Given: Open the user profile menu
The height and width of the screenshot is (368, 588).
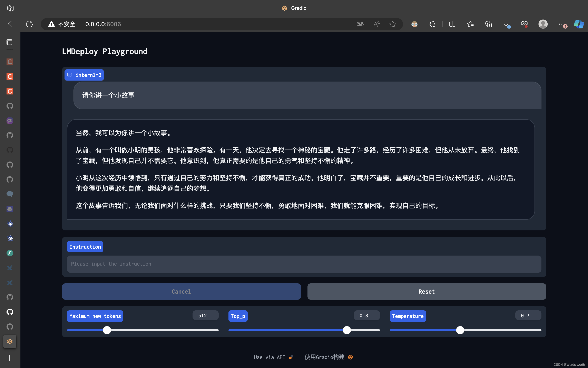Looking at the screenshot, I should [543, 24].
